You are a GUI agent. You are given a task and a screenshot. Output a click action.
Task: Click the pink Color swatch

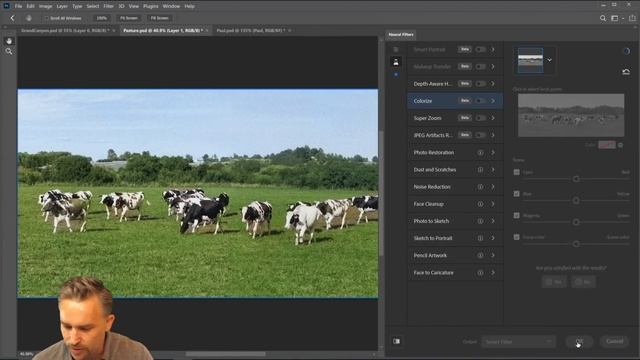point(607,145)
